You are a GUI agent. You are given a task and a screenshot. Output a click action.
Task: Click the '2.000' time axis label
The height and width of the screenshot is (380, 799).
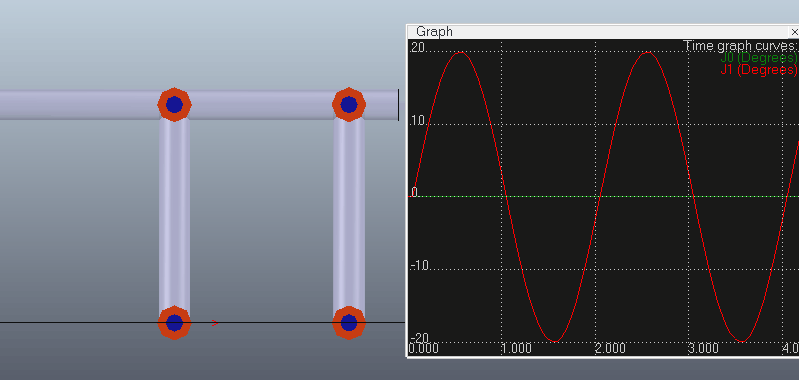coord(610,348)
